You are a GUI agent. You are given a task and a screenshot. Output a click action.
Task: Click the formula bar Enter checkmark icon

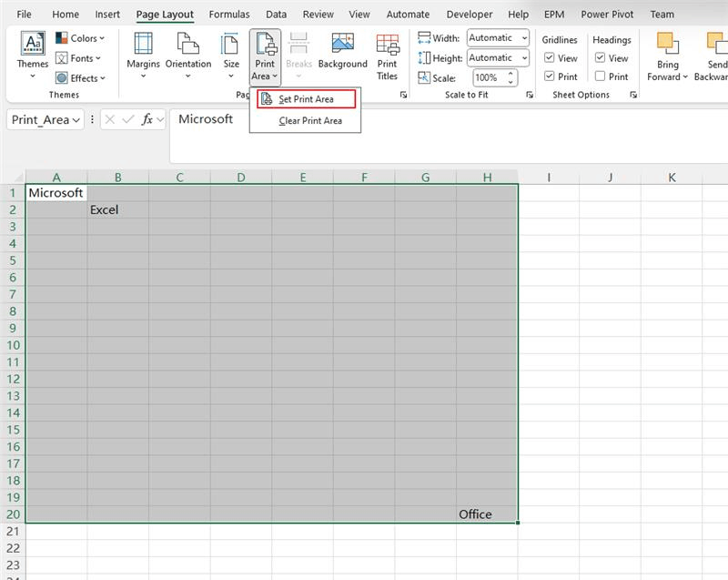tap(127, 120)
